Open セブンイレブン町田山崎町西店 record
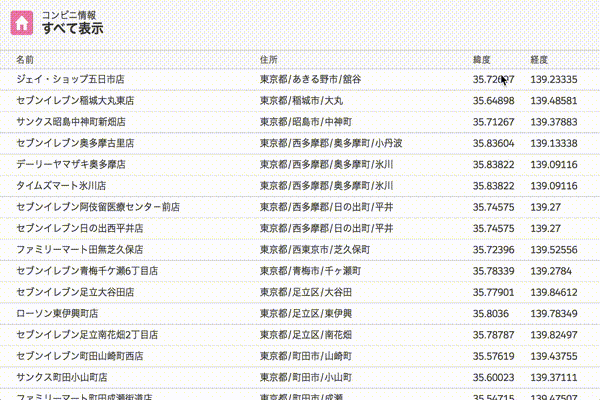 pyautogui.click(x=80, y=356)
